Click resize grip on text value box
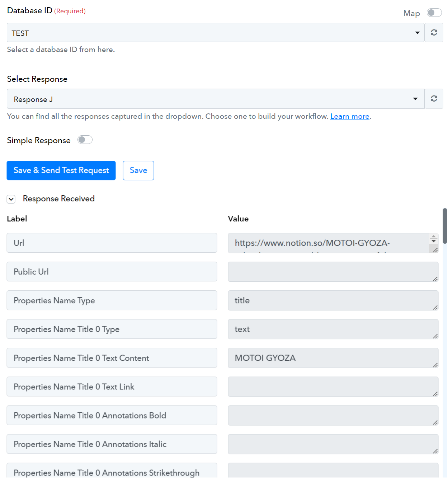Image resolution: width=448 pixels, height=482 pixels. coord(435,336)
